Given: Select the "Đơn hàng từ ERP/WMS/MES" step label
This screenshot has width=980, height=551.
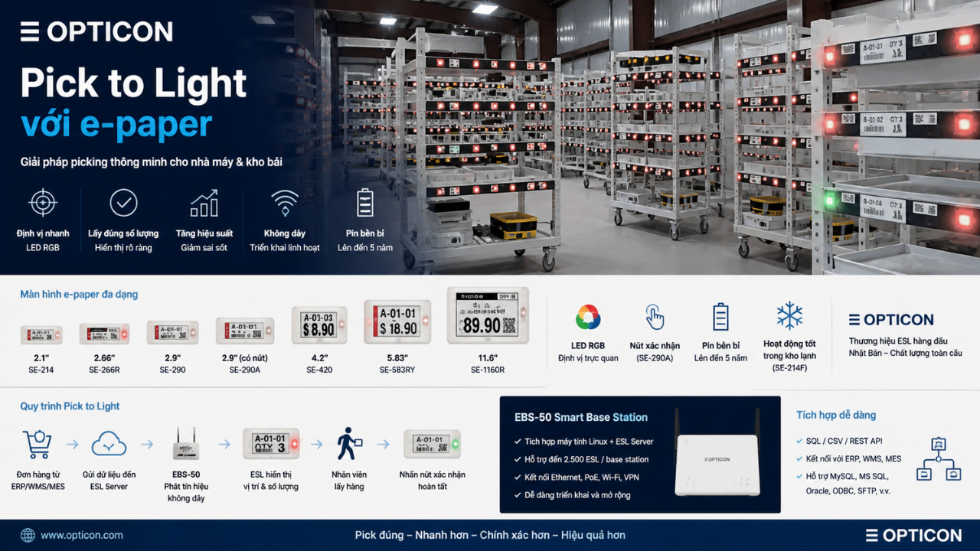Looking at the screenshot, I should coord(38,481).
